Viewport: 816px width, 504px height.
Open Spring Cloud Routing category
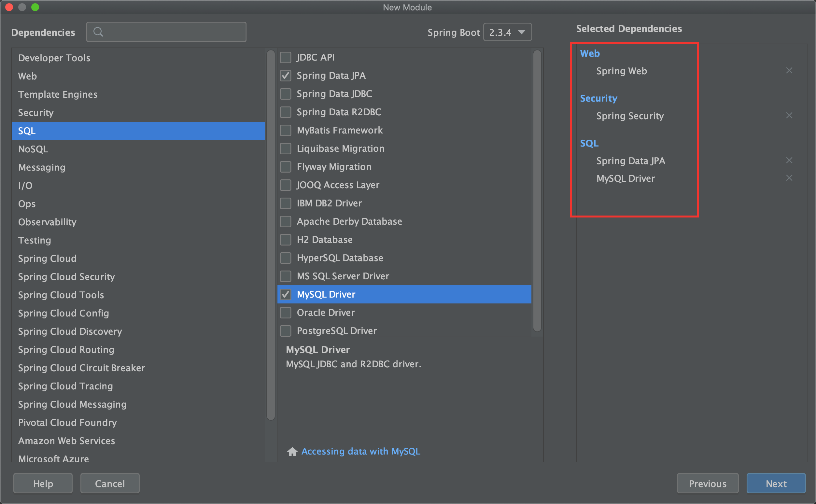pos(138,349)
